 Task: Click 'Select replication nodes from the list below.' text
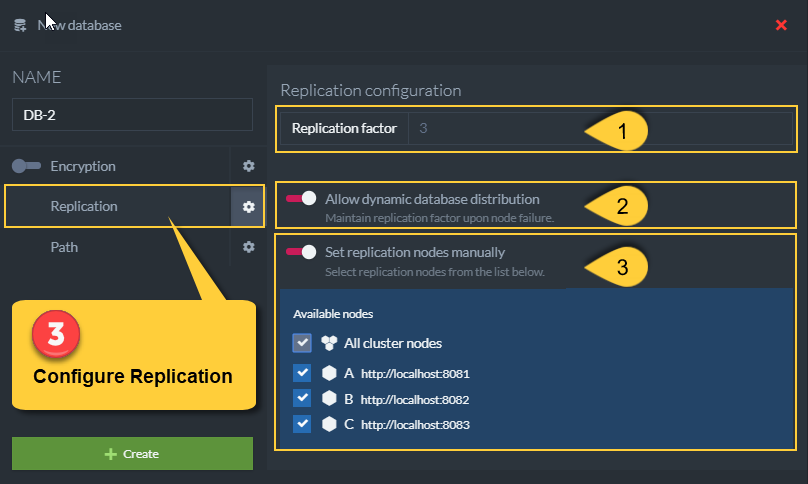coord(435,272)
